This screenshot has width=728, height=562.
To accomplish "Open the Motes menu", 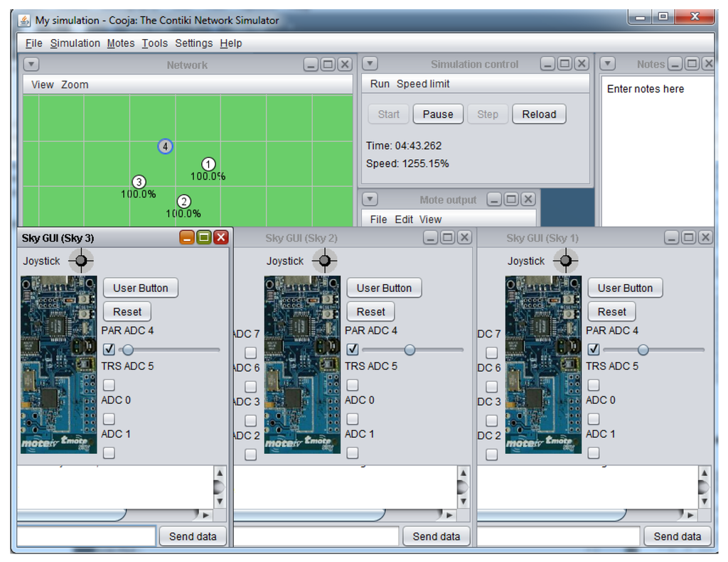I will point(121,43).
